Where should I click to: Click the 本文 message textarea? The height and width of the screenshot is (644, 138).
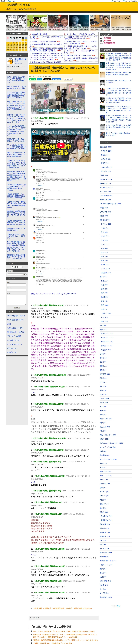click(17, 300)
